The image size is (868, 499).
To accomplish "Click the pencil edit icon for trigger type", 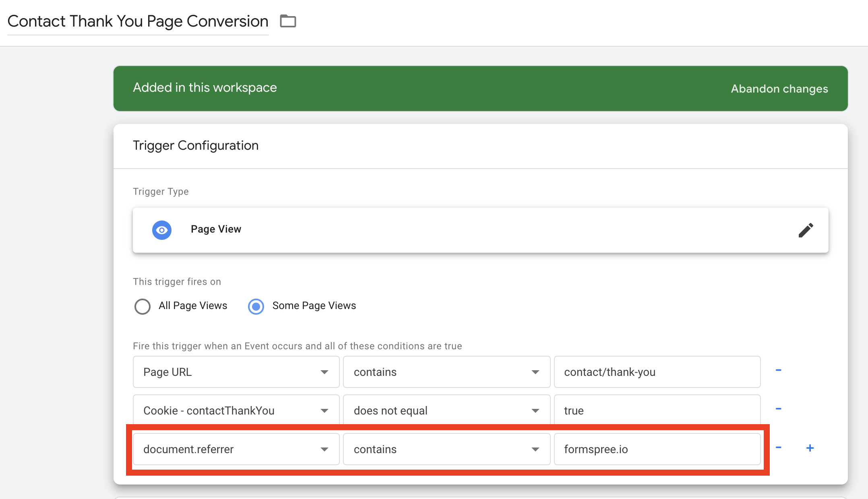I will 806,230.
